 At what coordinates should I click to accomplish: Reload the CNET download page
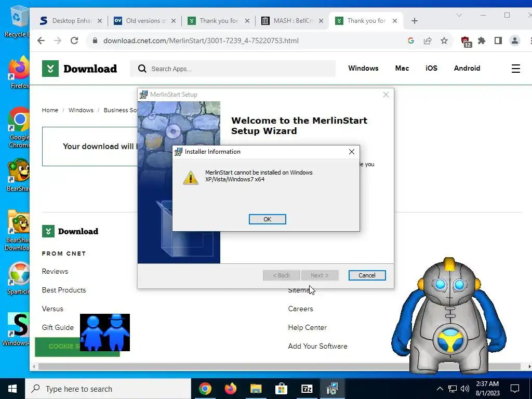click(74, 41)
